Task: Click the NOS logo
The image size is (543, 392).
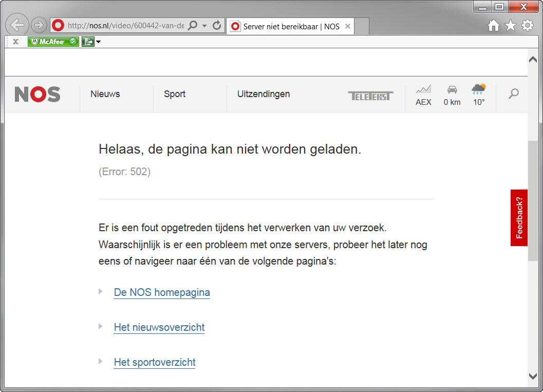Action: pyautogui.click(x=38, y=94)
